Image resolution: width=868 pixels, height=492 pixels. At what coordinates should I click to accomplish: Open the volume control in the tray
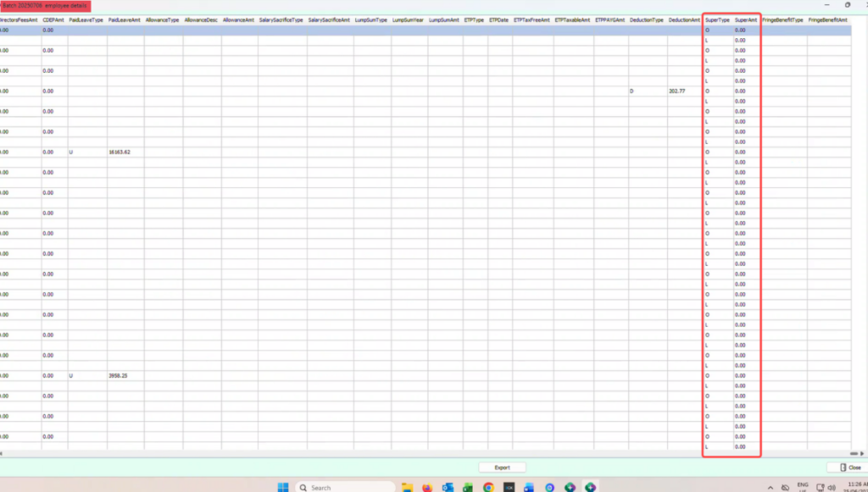[x=832, y=488]
